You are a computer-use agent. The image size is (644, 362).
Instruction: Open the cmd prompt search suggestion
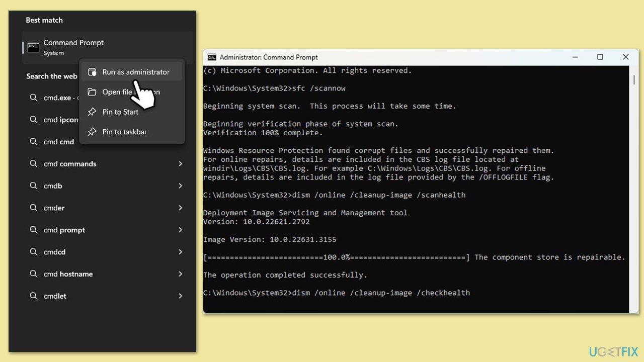point(64,230)
